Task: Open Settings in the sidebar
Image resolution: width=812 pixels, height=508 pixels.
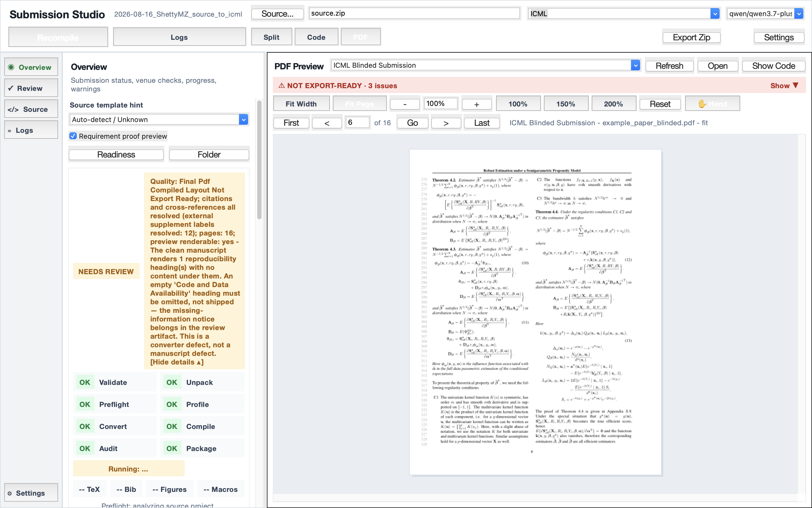Action: [31, 492]
